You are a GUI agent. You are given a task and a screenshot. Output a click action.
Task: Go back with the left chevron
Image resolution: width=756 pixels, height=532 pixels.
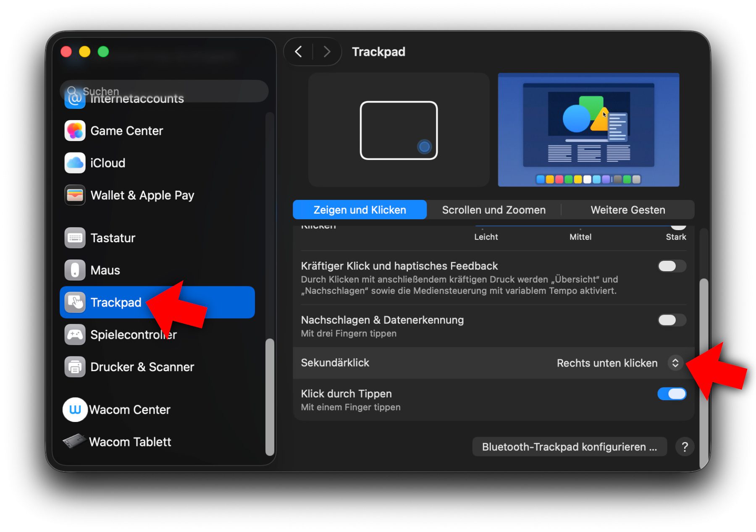coord(298,52)
